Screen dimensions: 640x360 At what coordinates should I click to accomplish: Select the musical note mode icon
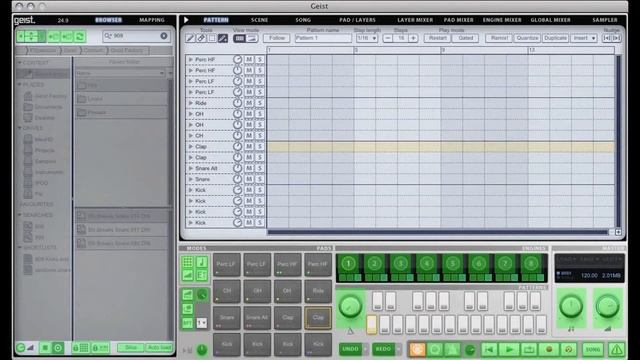202,262
